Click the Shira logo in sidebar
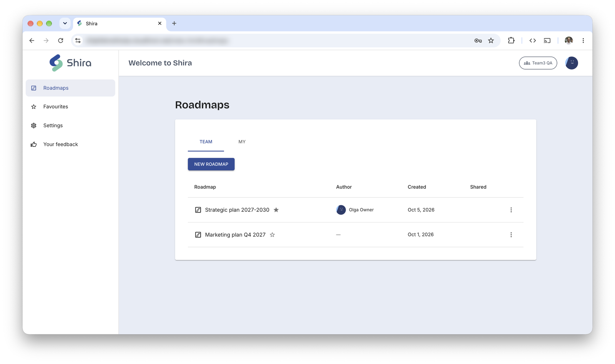615x364 pixels. click(x=70, y=63)
